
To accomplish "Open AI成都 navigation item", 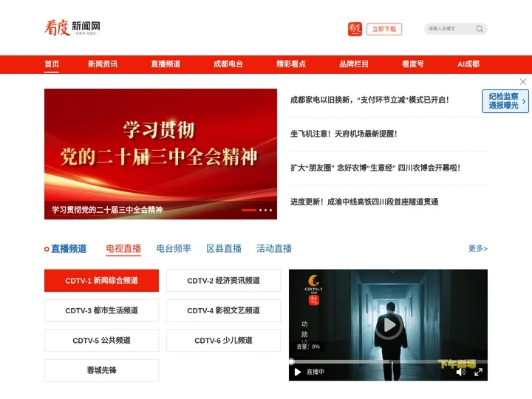I will pyautogui.click(x=468, y=64).
